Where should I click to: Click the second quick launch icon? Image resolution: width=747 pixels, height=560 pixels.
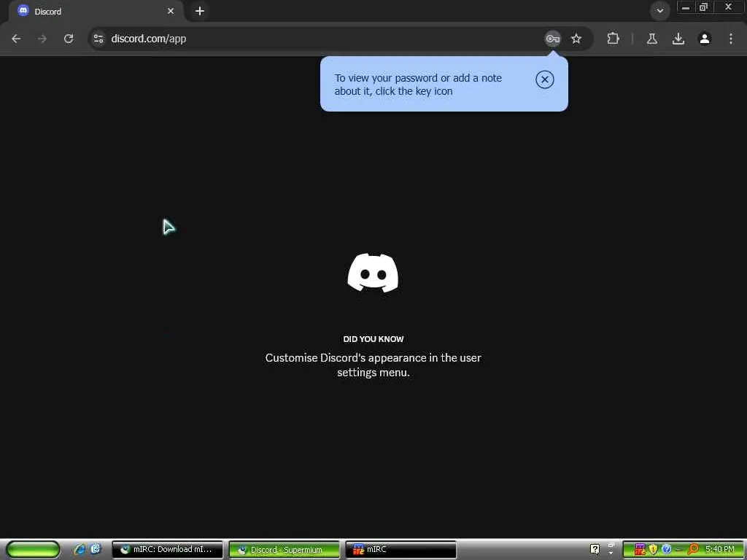coord(96,549)
